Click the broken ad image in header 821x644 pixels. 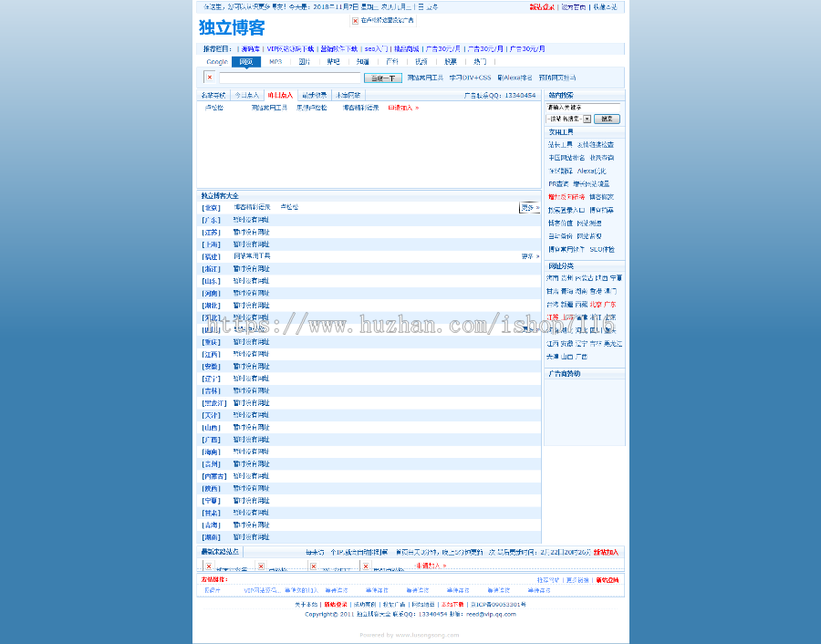point(355,21)
